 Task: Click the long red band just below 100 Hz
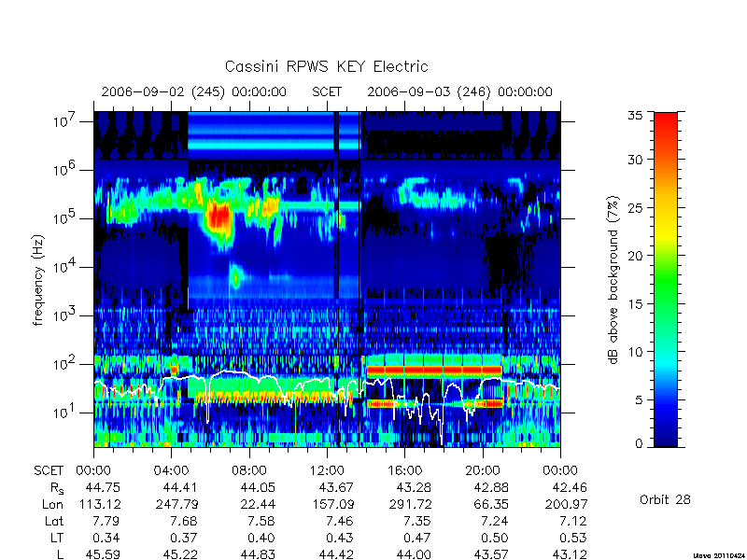tap(434, 370)
